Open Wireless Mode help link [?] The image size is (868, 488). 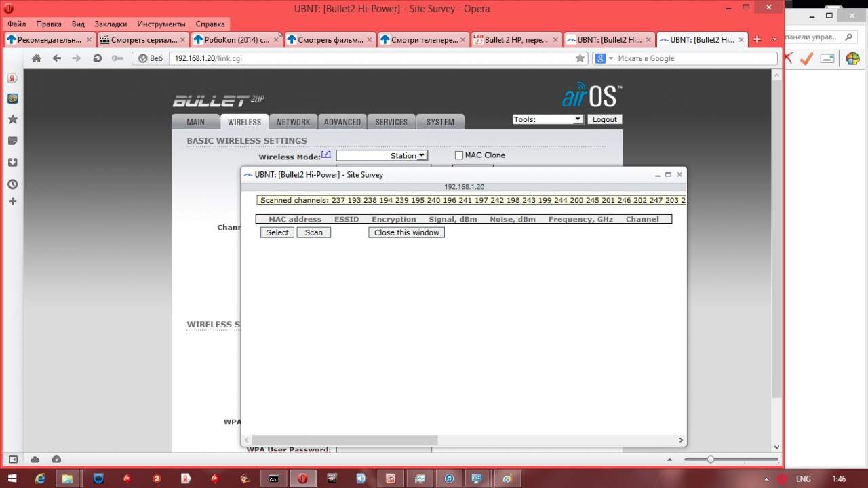click(325, 154)
